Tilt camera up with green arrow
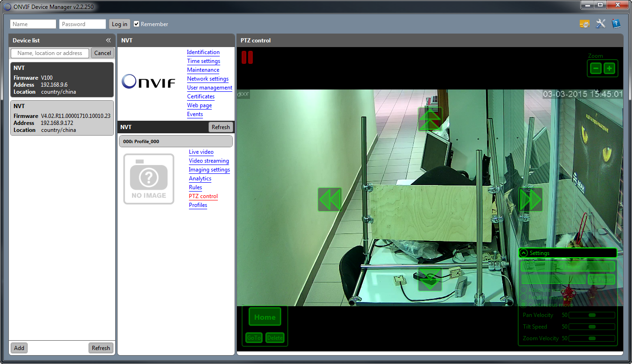 click(430, 119)
